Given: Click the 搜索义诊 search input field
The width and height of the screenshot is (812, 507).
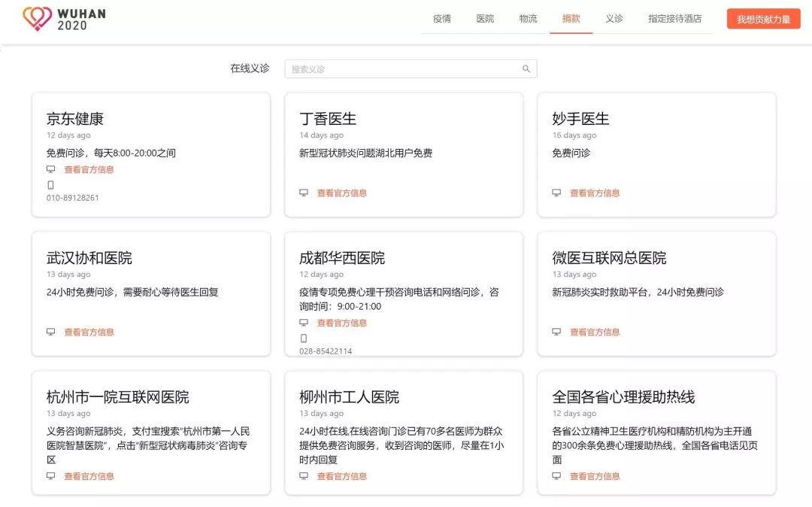Looking at the screenshot, I should (x=391, y=68).
